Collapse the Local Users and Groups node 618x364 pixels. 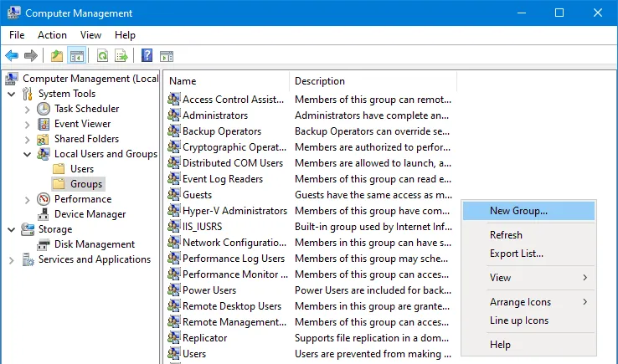(27, 154)
